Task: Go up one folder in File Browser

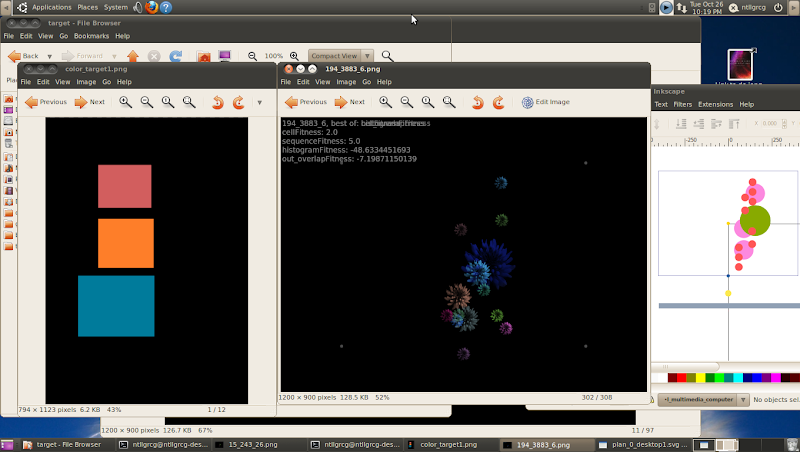Action: 133,56
